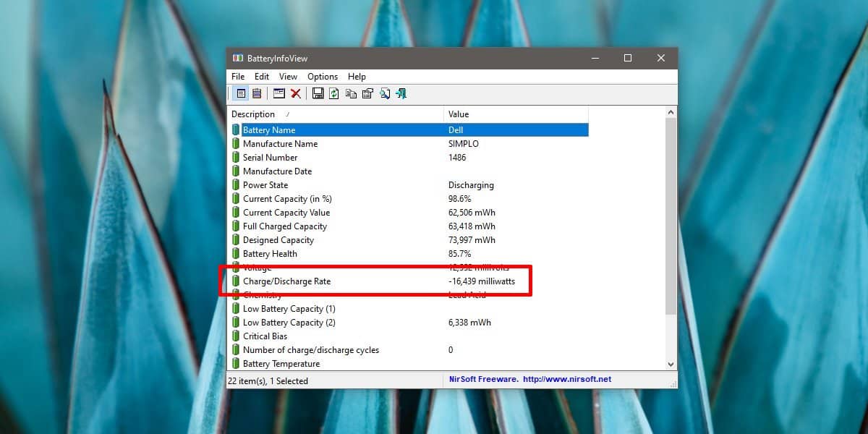This screenshot has height=434, width=868.
Task: Select the Critical Bias row
Action: pyautogui.click(x=408, y=336)
